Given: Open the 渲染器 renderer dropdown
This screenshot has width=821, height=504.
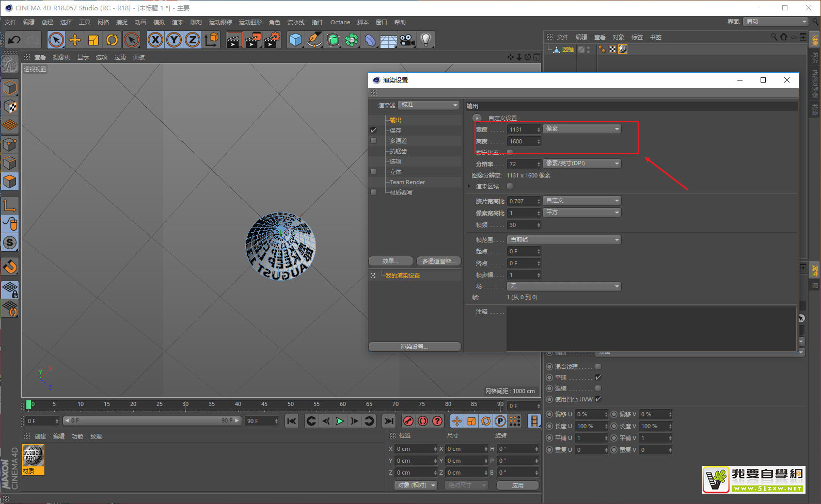Looking at the screenshot, I should (x=429, y=105).
